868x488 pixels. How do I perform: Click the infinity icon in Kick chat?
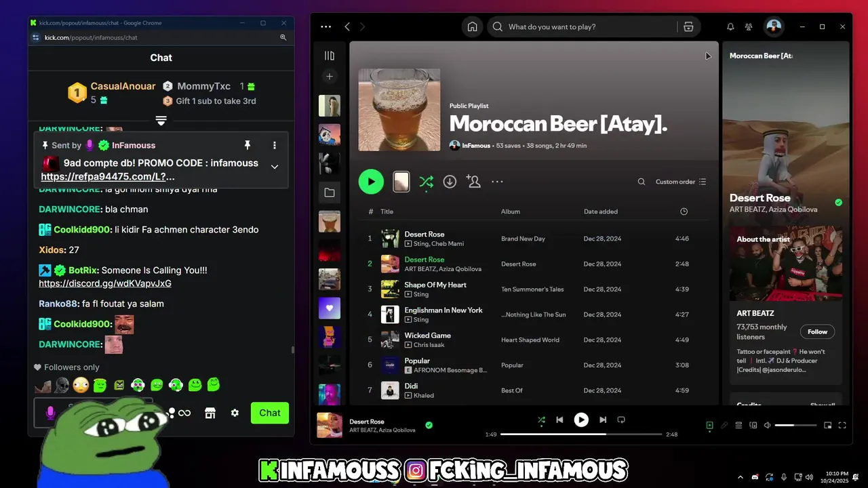tap(184, 413)
